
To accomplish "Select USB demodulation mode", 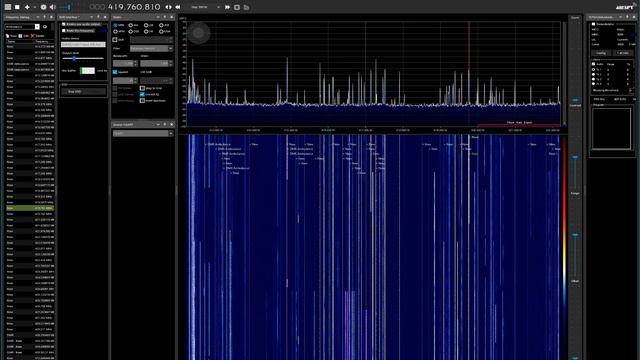I will (161, 25).
